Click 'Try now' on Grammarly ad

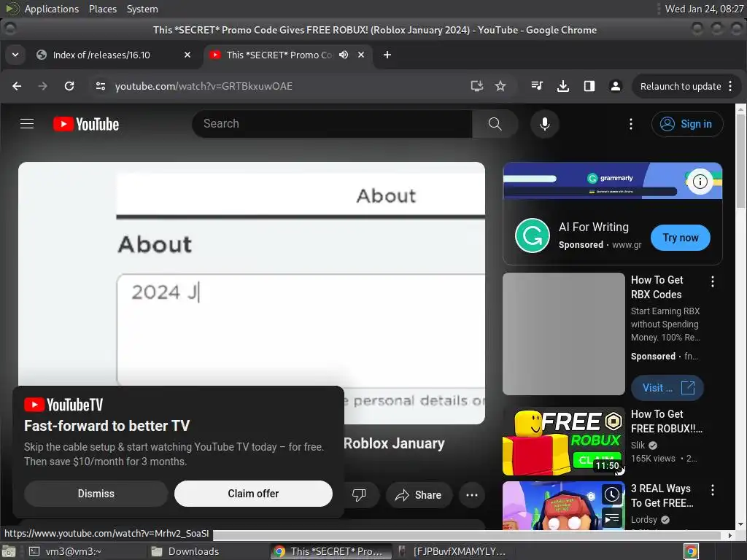tap(681, 238)
